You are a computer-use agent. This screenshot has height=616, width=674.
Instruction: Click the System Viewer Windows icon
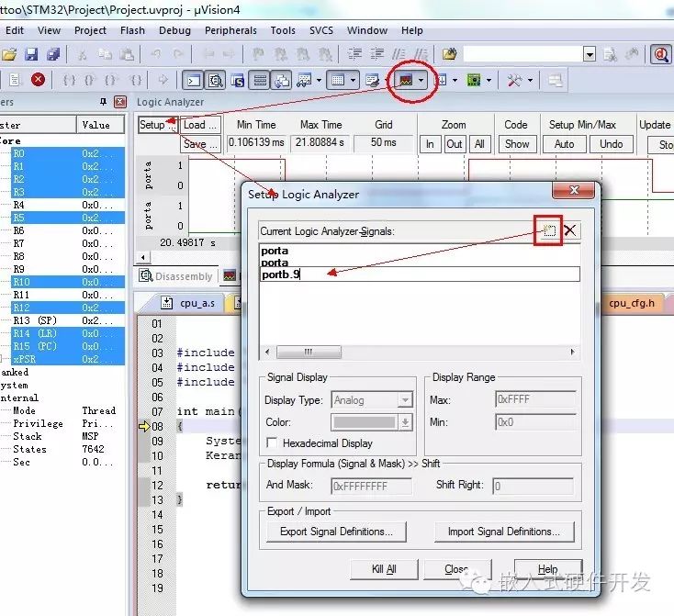(474, 80)
